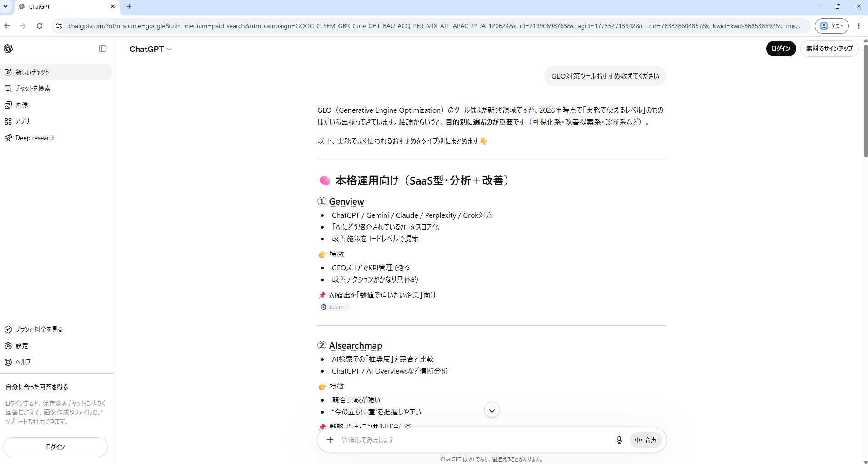Click the ChatGPT logo icon in sidebar
Image resolution: width=868 pixels, height=464 pixels.
[x=8, y=49]
